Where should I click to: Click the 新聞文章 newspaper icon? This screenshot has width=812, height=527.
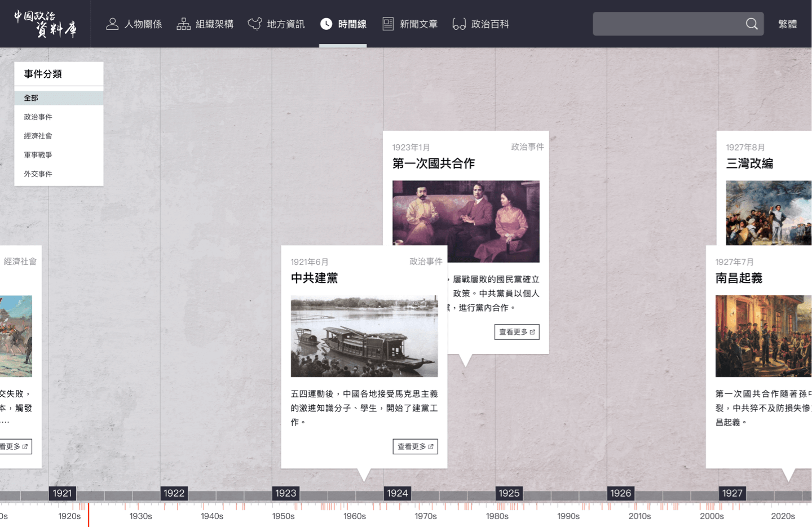[x=388, y=24]
